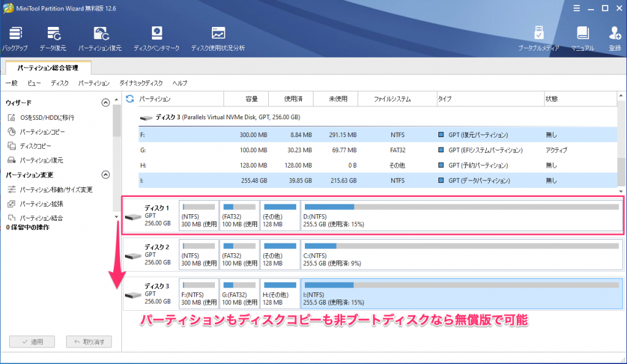This screenshot has width=627, height=364.
Task: Collapse the ウィザード section
Action: coord(105,103)
